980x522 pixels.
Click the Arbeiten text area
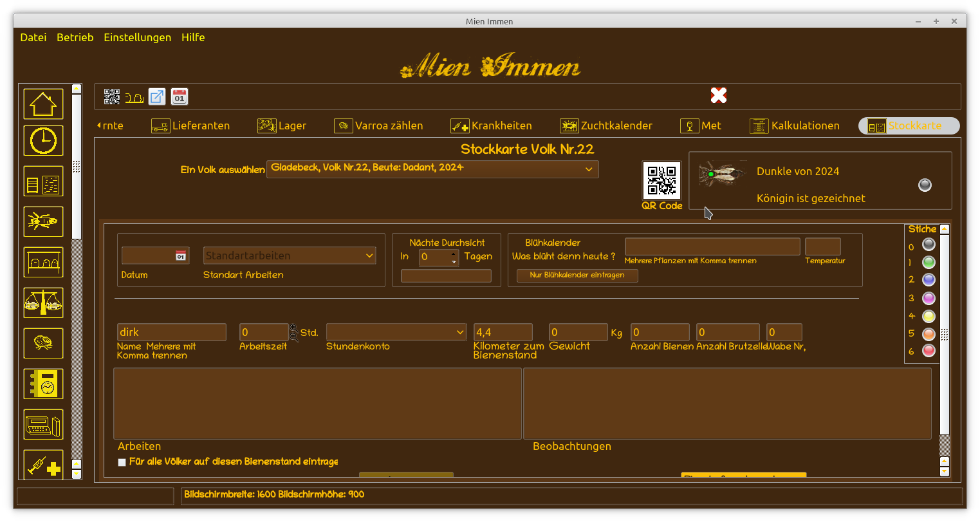click(x=317, y=404)
